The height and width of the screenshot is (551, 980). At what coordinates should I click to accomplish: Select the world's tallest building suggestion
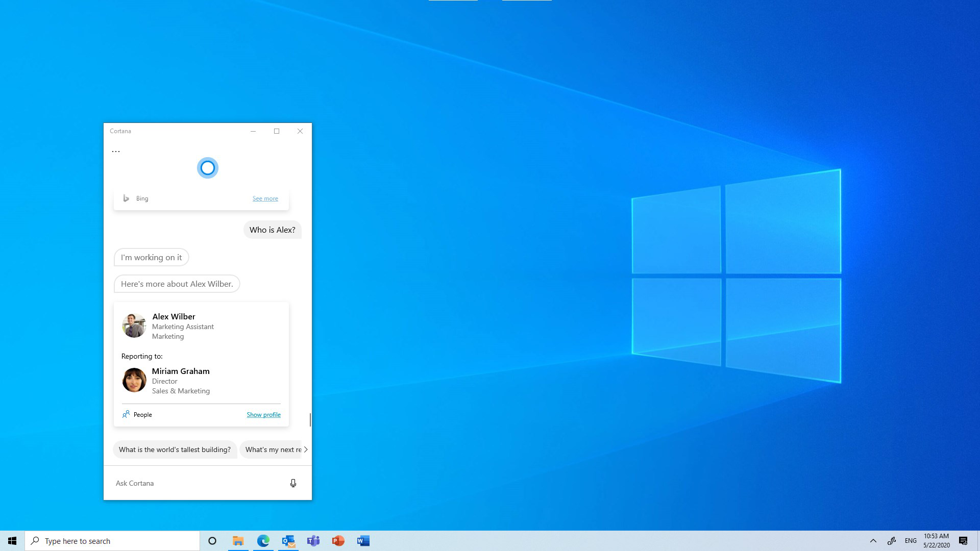pos(175,449)
